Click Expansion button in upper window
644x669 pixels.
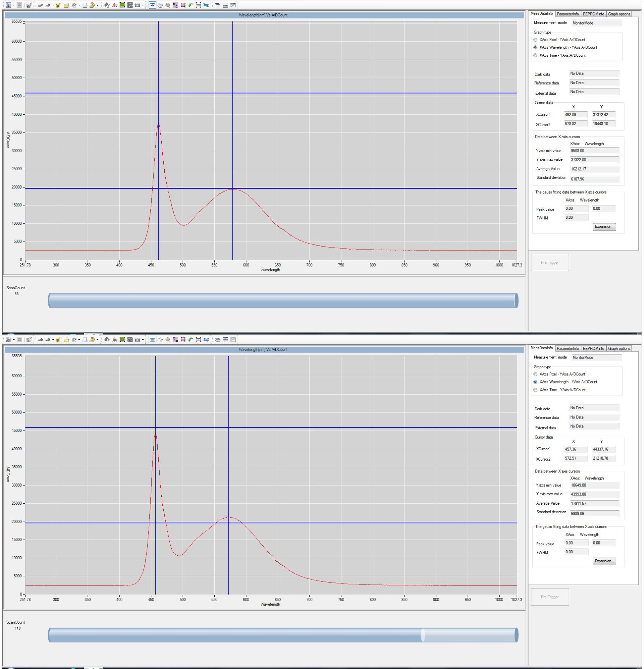pos(604,227)
